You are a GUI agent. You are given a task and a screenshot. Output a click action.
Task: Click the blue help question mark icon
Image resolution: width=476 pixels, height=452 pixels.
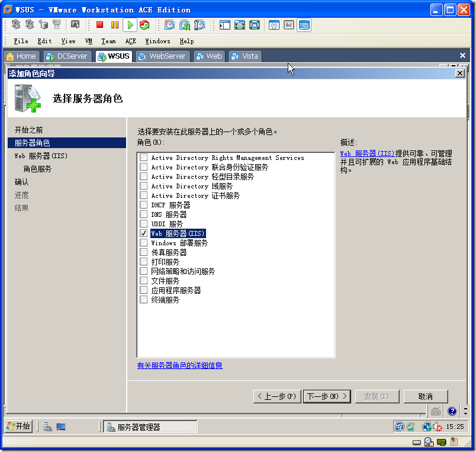tap(452, 411)
